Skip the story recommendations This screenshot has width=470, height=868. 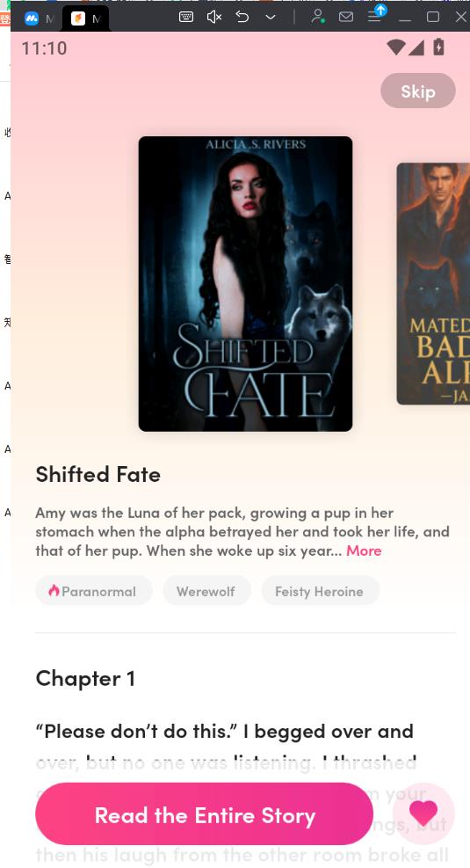(418, 91)
